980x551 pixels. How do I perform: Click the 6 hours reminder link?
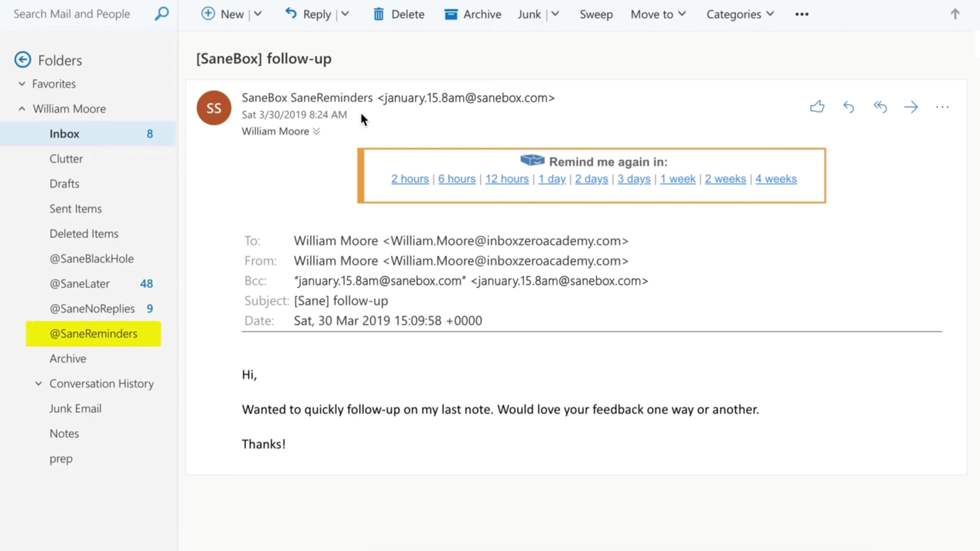457,179
